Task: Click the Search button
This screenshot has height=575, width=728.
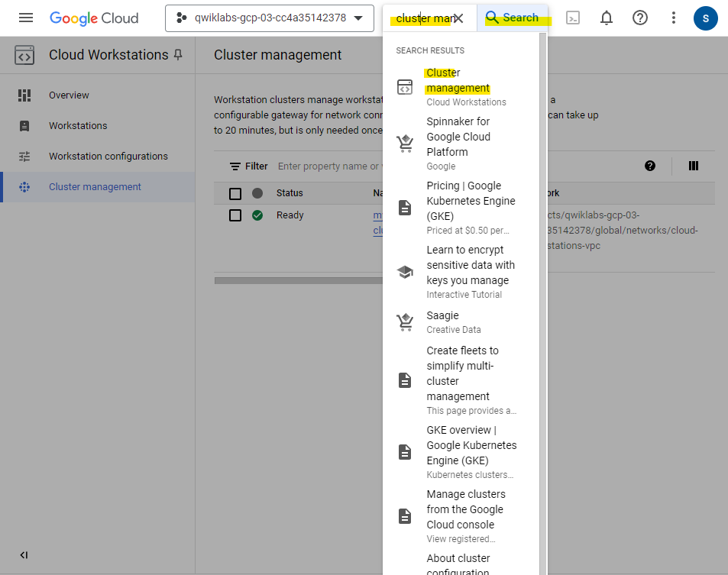Action: (x=512, y=18)
